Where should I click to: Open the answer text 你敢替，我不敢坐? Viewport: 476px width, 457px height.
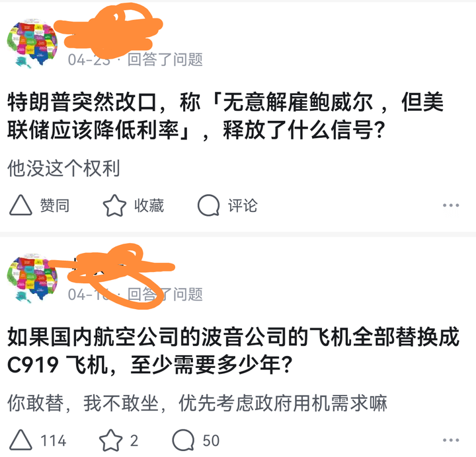(x=197, y=403)
